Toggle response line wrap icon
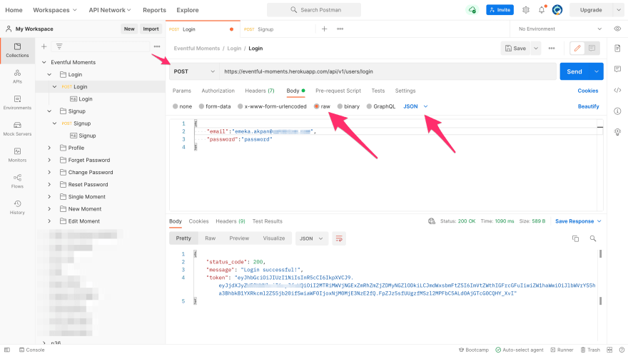This screenshot has width=628, height=364. pyautogui.click(x=339, y=238)
